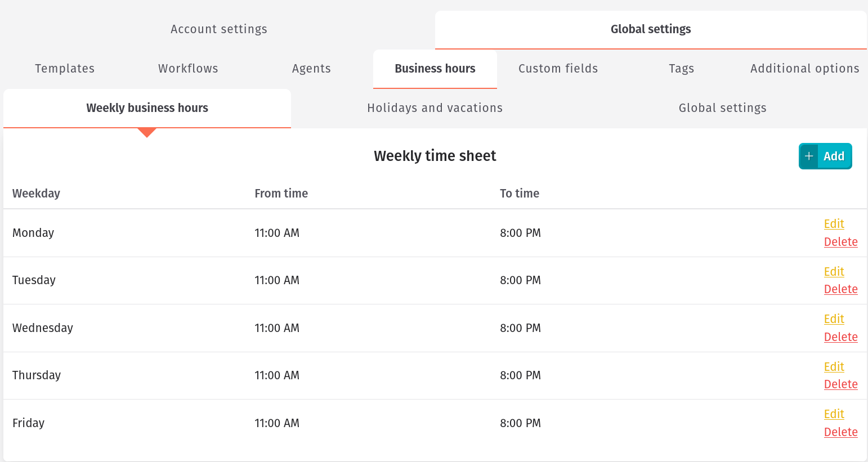Viewport: 868px width, 462px height.
Task: Click Friday's 11:00 AM from time
Action: pos(277,423)
